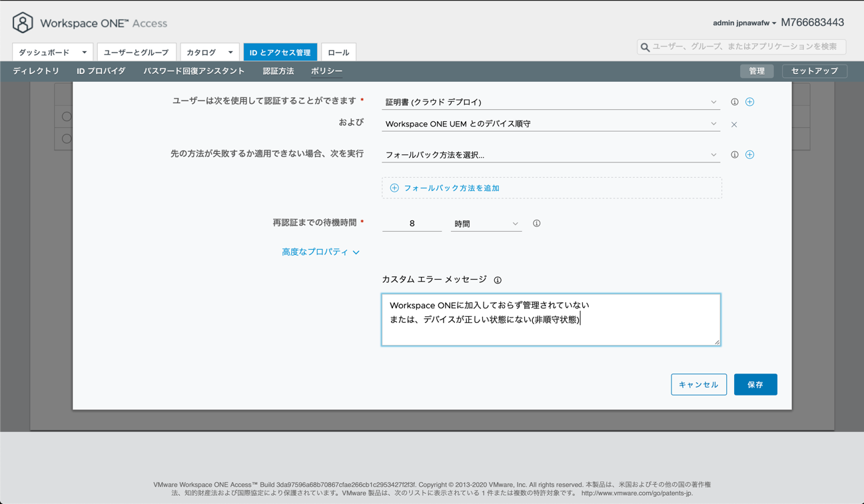The width and height of the screenshot is (864, 504).
Task: Select the second radio button behind the dialog
Action: pos(67,139)
